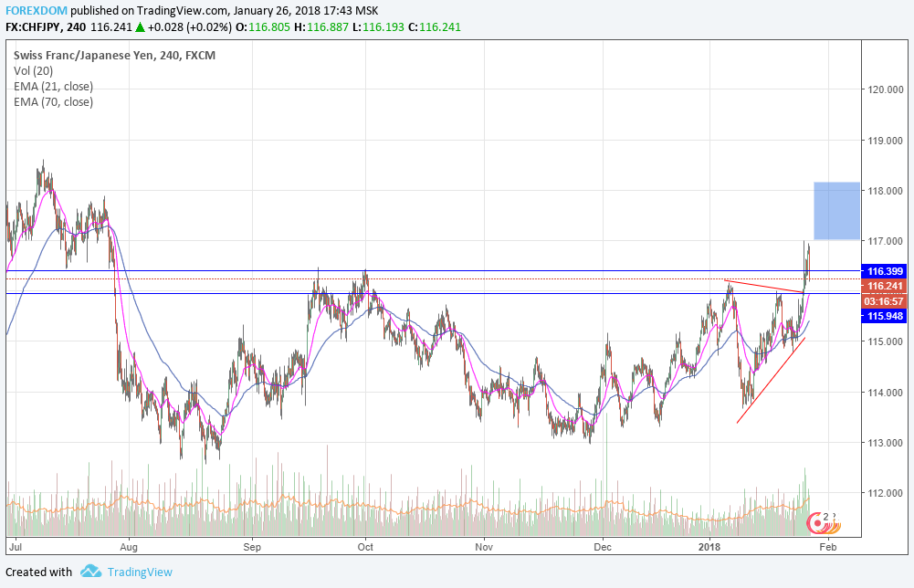914x588 pixels.
Task: Click the 112.000 price axis label
Action: coord(886,494)
